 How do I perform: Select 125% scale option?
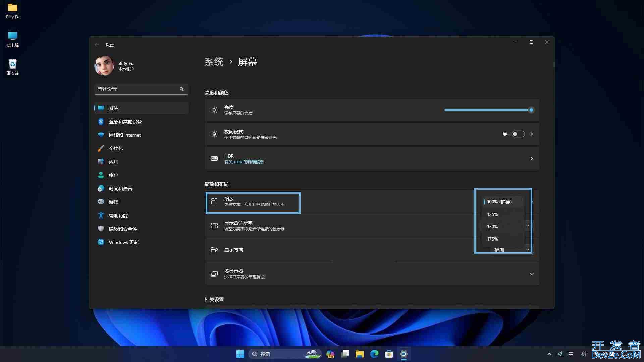pos(503,214)
